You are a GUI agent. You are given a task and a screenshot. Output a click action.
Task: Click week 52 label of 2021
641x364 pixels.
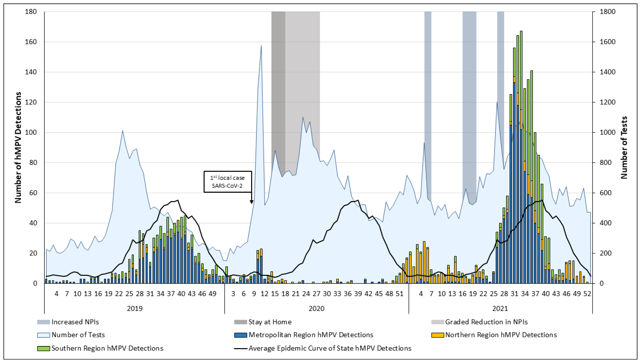click(x=587, y=294)
